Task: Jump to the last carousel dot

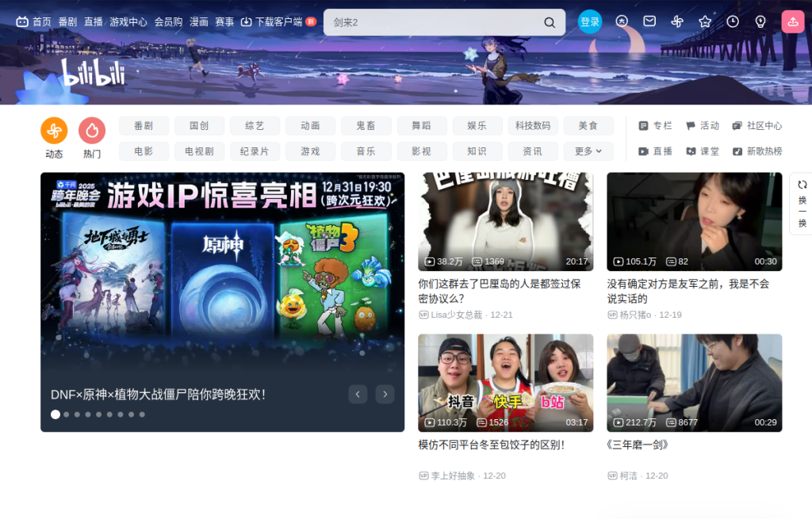Action: (x=142, y=414)
